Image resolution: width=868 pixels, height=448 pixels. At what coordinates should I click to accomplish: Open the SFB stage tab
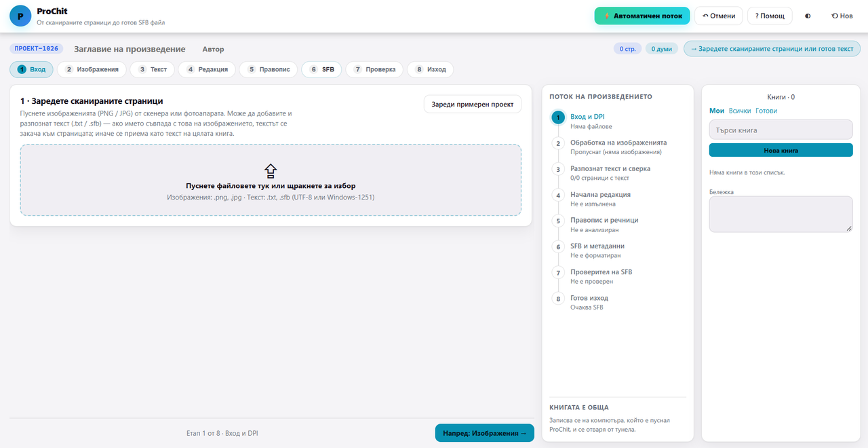coord(322,69)
